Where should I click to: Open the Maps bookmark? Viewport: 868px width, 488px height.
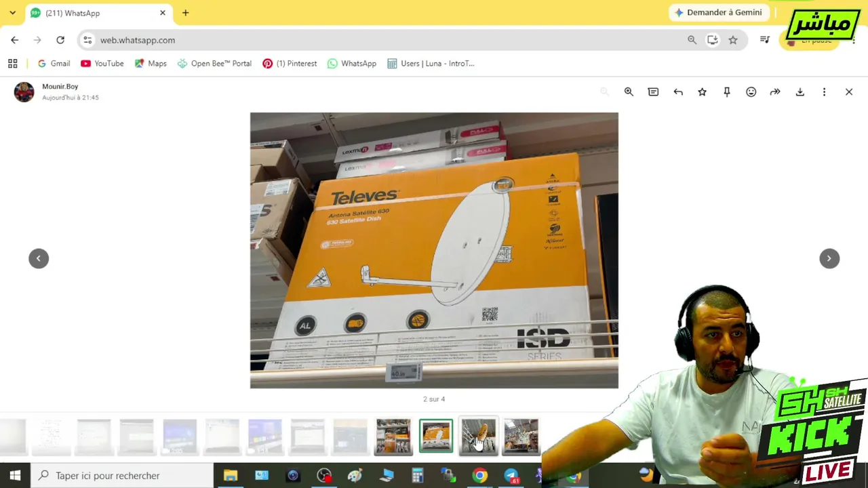[151, 64]
